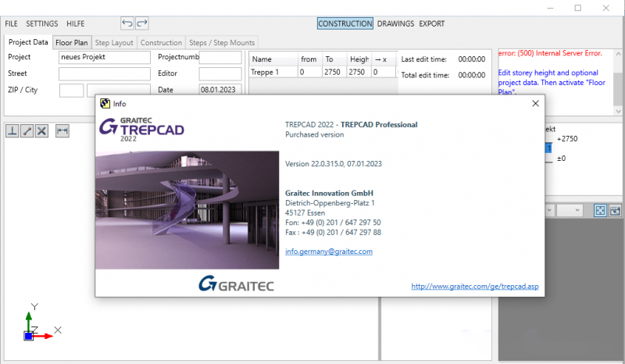Viewport: 625px width, 364px height.
Task: Select the dimension measurement tool icon
Action: (x=62, y=130)
